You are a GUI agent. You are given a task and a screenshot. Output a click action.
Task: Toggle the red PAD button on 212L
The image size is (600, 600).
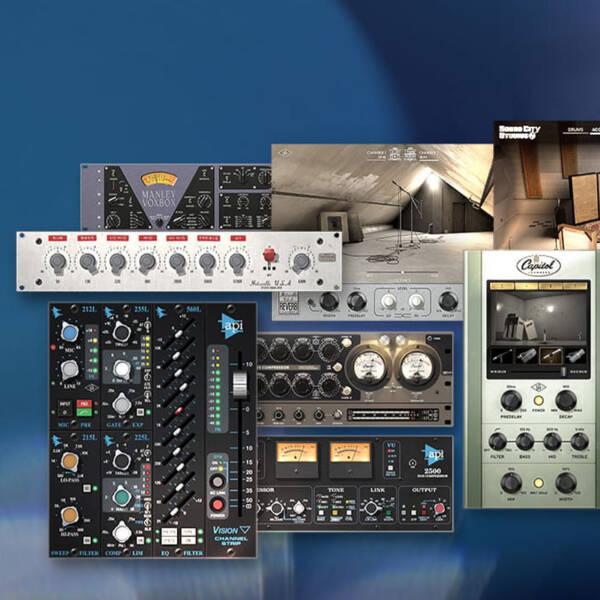(x=84, y=404)
